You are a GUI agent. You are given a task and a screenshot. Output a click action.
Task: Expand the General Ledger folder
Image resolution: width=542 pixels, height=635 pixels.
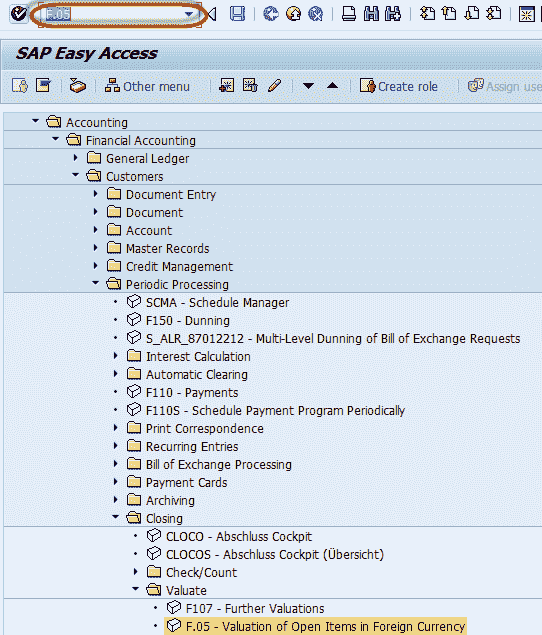click(x=75, y=158)
